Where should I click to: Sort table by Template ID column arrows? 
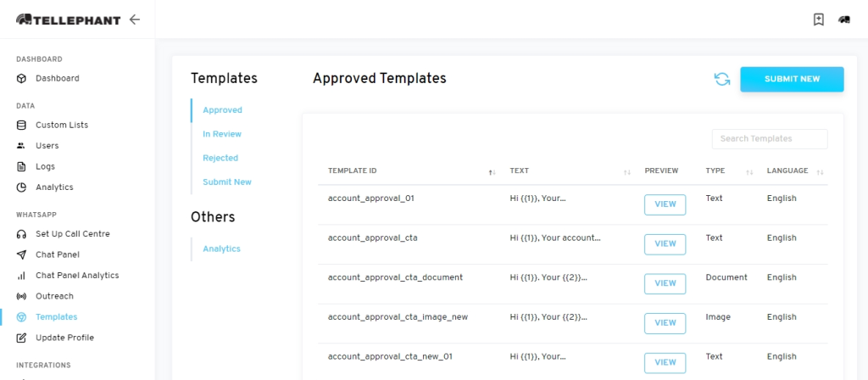point(492,172)
